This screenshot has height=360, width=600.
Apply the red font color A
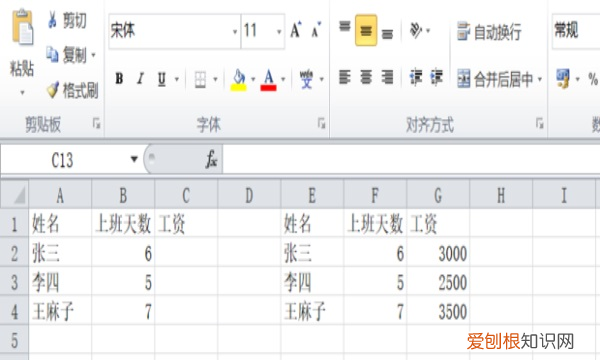pos(269,80)
